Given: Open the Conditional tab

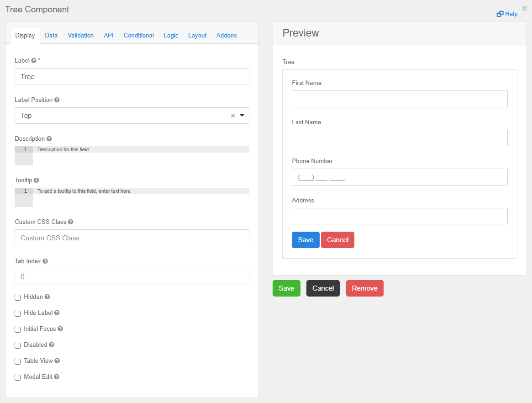Looking at the screenshot, I should [139, 35].
